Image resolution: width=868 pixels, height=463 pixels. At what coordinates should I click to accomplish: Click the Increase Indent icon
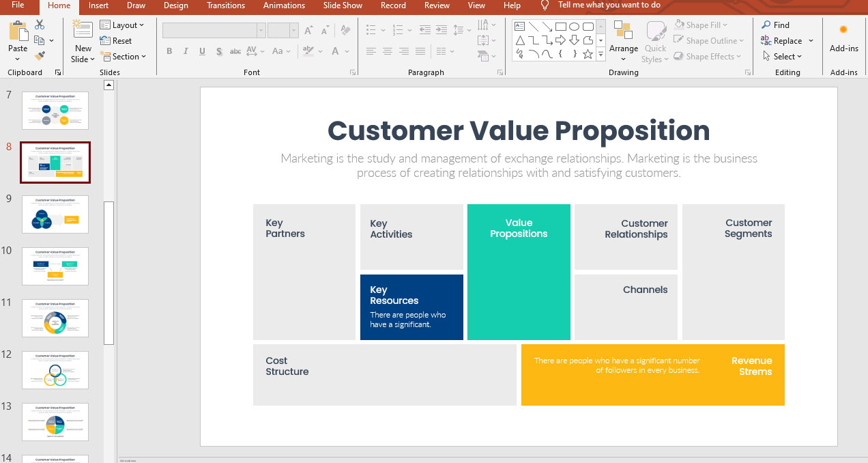click(442, 30)
